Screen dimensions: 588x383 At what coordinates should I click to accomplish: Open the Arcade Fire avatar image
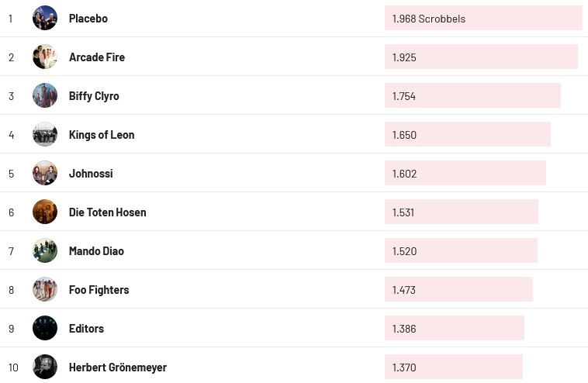[x=45, y=57]
